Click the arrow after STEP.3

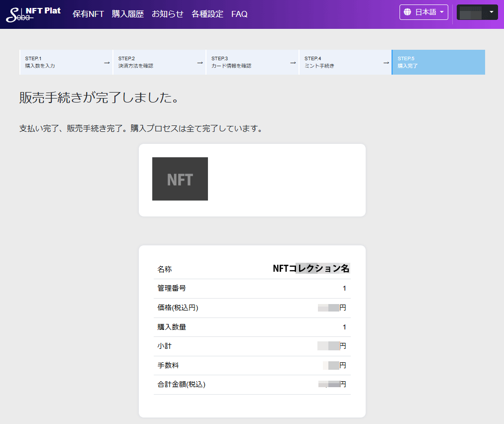293,63
